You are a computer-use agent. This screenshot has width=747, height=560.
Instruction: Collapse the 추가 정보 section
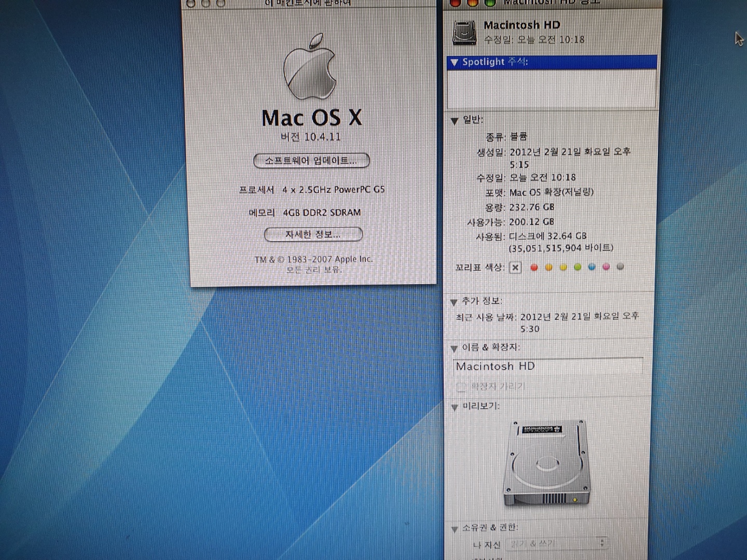pyautogui.click(x=454, y=302)
